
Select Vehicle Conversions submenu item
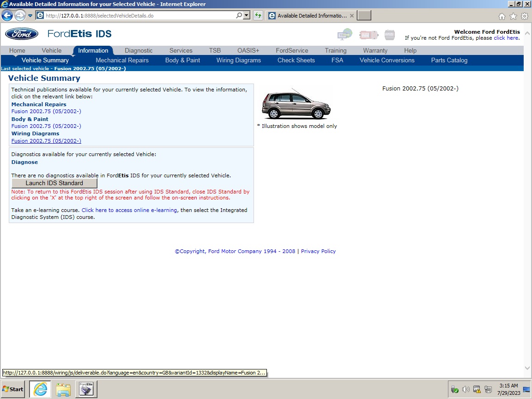click(387, 60)
